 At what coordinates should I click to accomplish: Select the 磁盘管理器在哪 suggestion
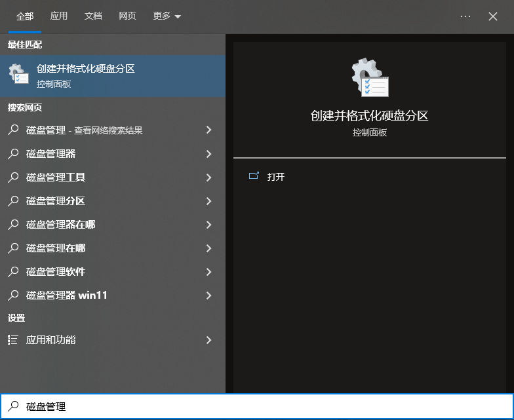click(113, 224)
